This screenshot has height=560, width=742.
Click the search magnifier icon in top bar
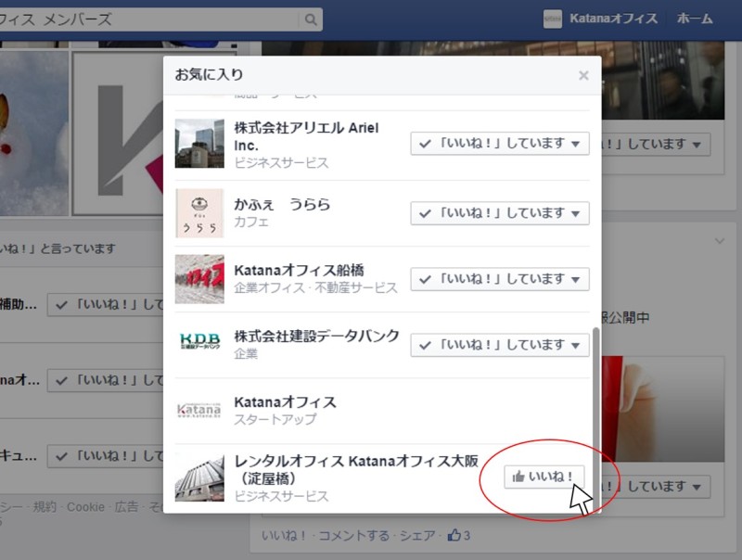pos(311,19)
